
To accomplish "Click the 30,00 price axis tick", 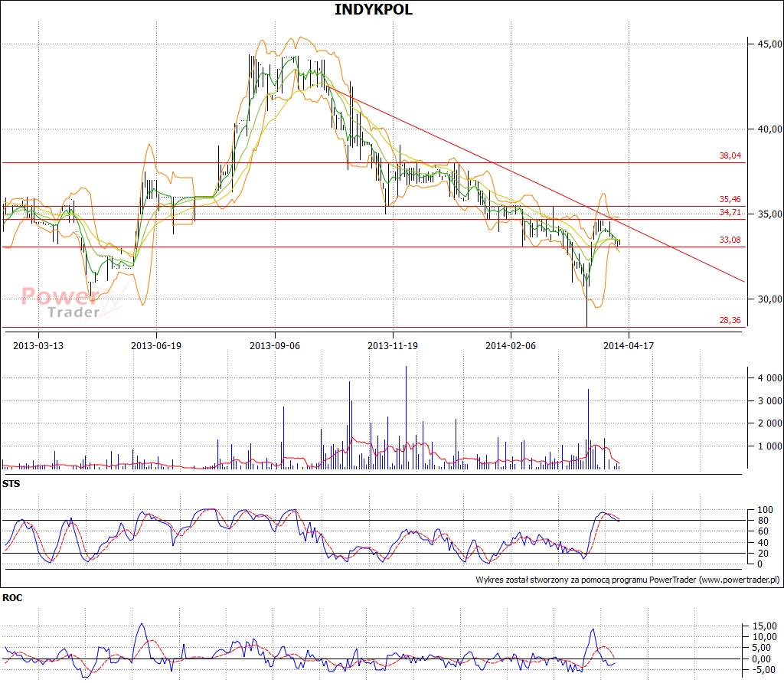I will (770, 299).
